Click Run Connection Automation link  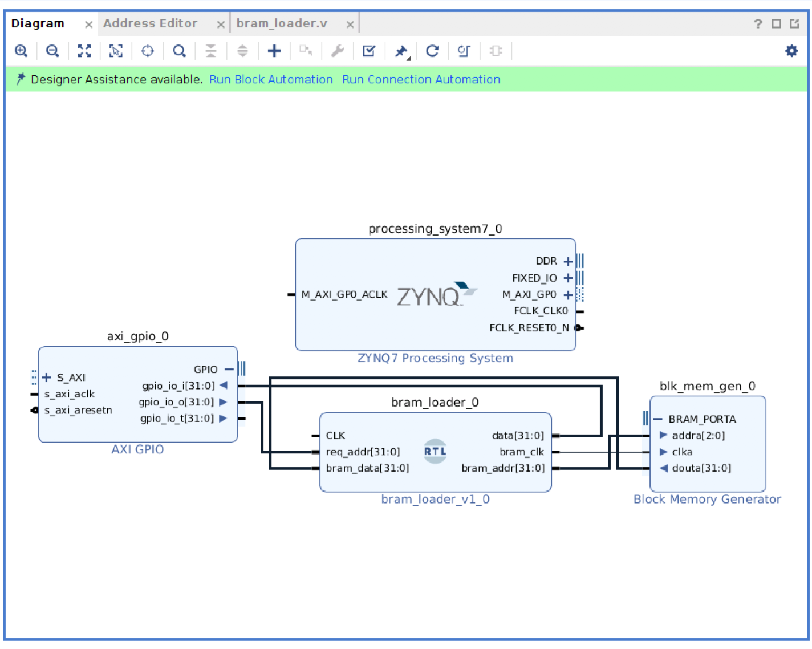pos(421,79)
